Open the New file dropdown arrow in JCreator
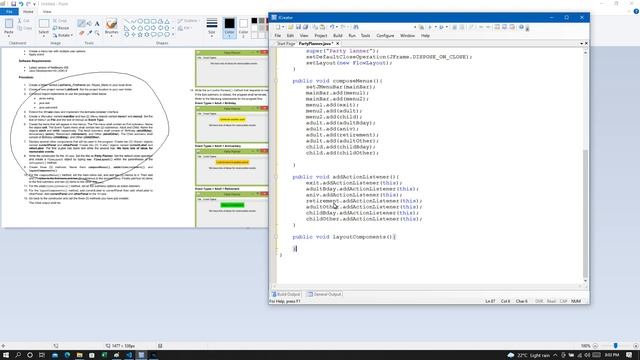The width and height of the screenshot is (640, 360). (x=283, y=27)
